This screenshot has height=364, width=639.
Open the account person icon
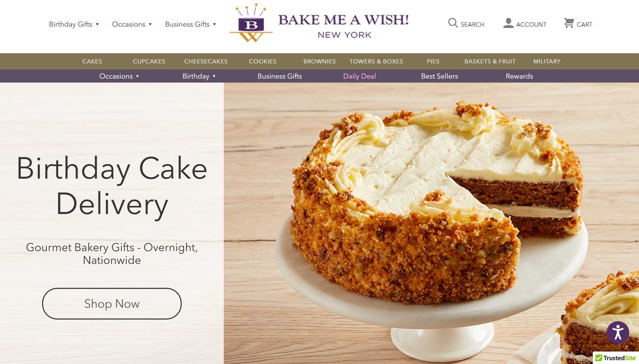(x=508, y=23)
